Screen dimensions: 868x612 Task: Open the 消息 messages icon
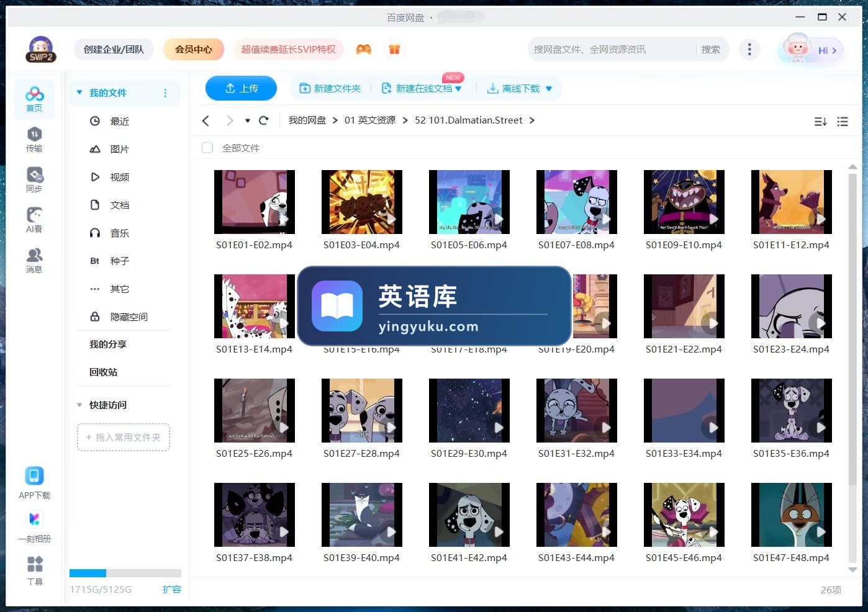[x=34, y=261]
